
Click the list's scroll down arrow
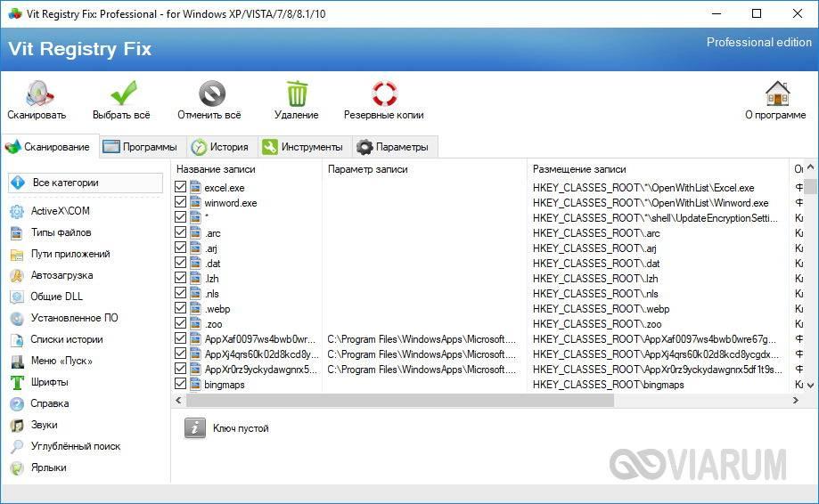point(810,386)
